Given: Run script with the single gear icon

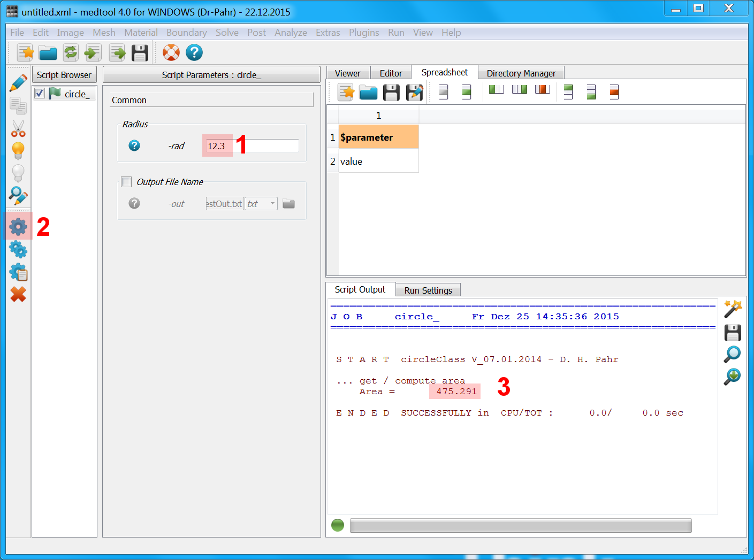Looking at the screenshot, I should point(18,227).
